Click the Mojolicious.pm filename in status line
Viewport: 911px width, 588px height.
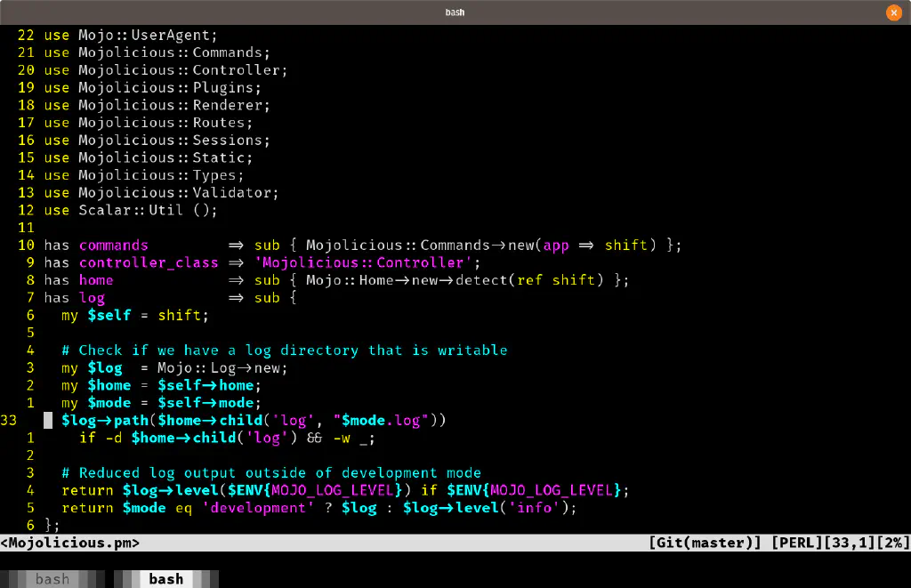[69, 543]
